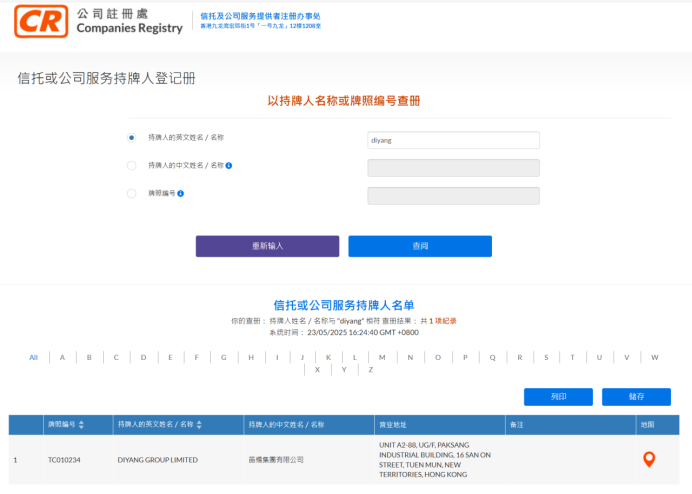Click the orange map pin icon
Viewport: 692px width, 494px height.
click(x=648, y=459)
